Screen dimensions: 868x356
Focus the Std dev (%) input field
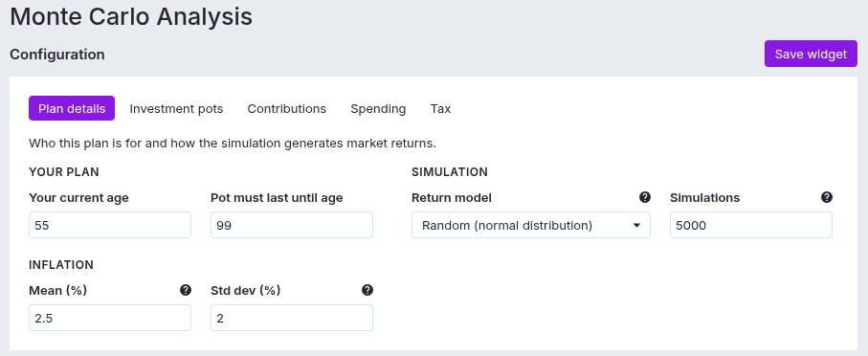(x=292, y=318)
